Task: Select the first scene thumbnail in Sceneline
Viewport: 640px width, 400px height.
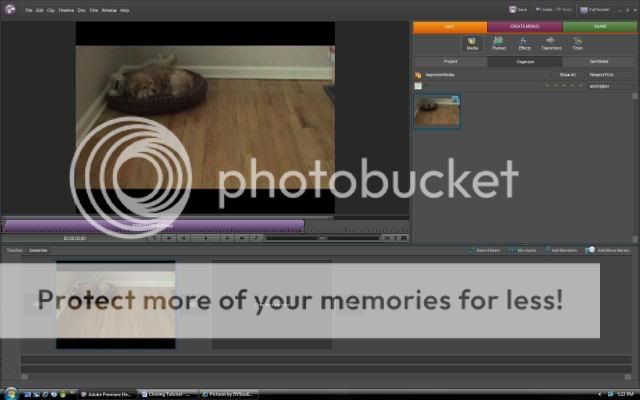Action: 116,304
